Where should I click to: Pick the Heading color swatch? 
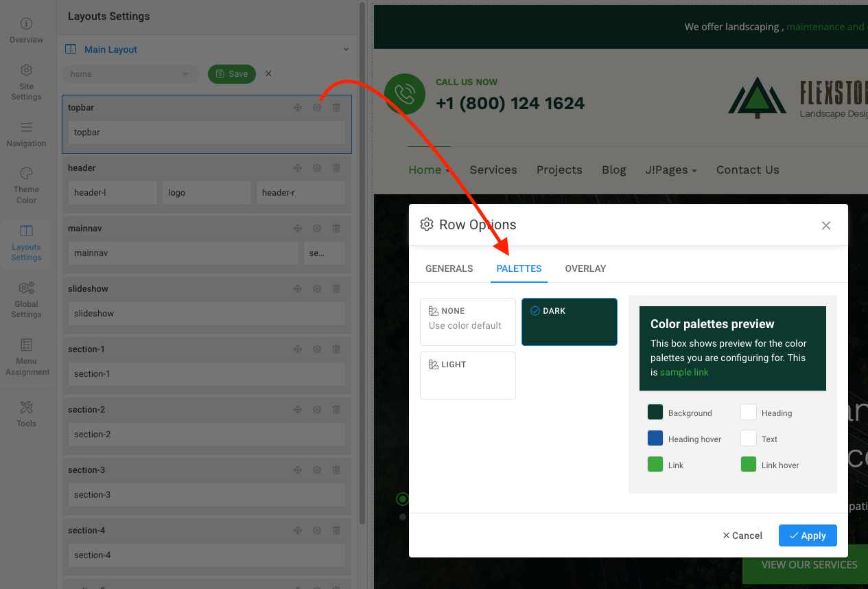tap(749, 412)
